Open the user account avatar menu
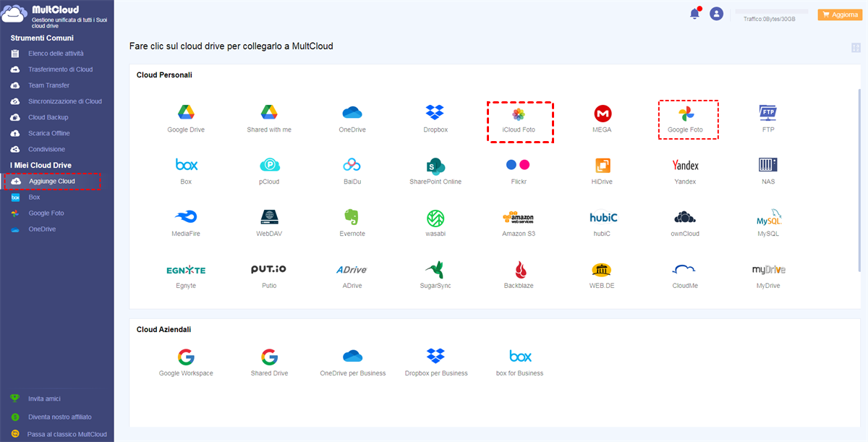 (716, 13)
